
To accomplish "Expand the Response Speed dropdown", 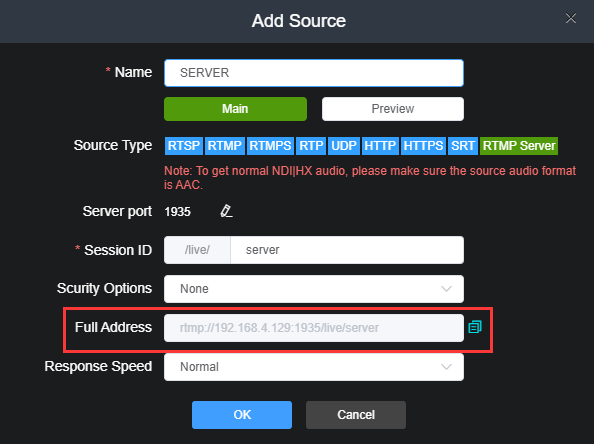I will [314, 367].
